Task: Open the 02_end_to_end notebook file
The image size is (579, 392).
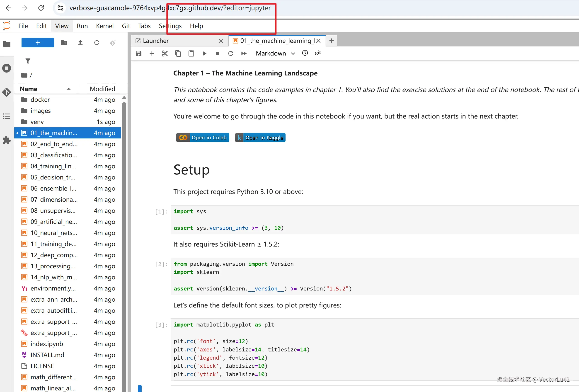Action: (54, 144)
